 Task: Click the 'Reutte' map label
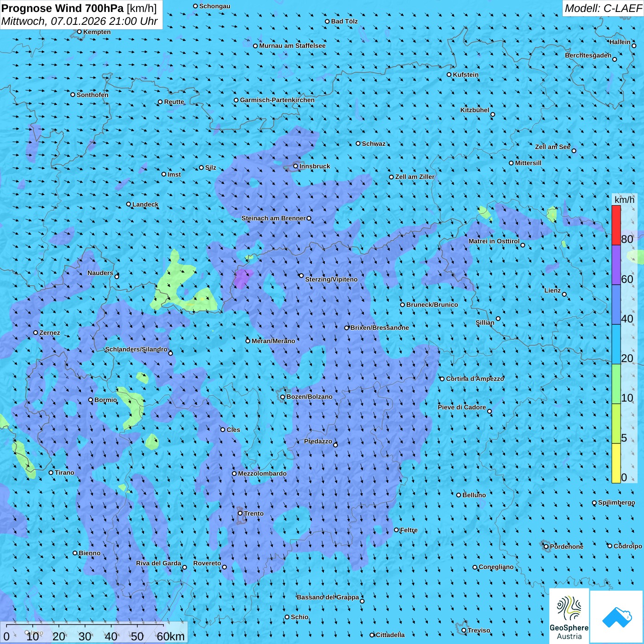tap(174, 102)
